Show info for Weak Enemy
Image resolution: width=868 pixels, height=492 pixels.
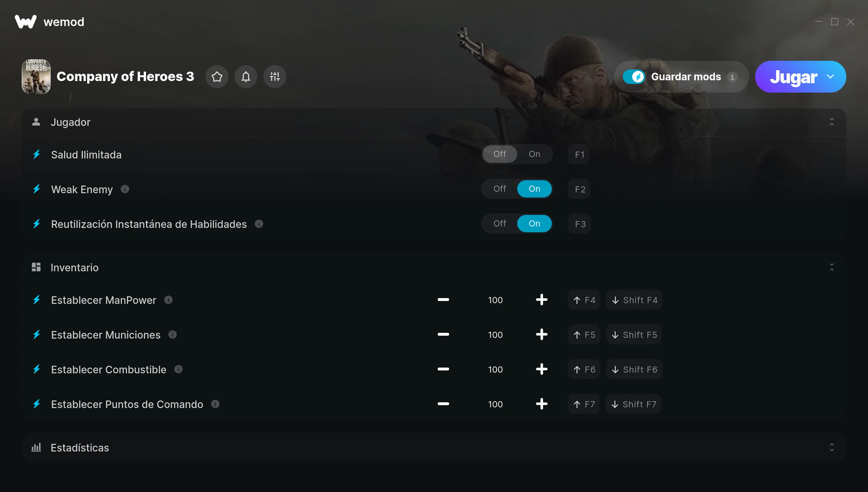point(125,189)
